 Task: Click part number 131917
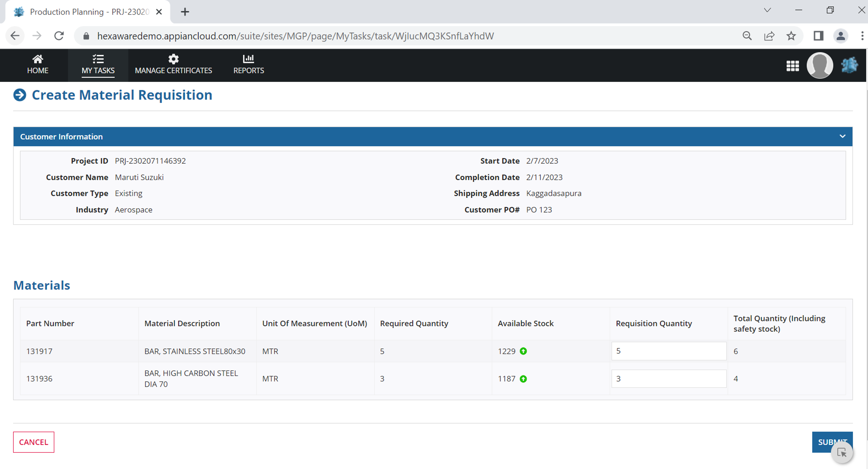pyautogui.click(x=39, y=351)
